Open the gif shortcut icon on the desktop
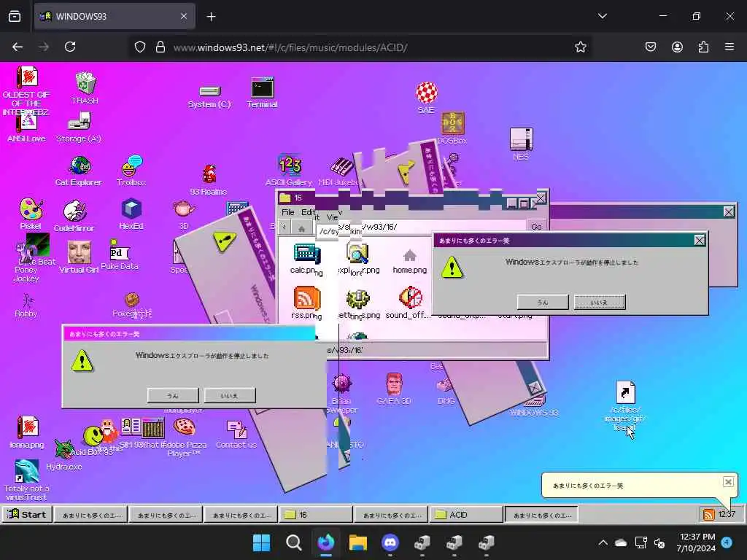This screenshot has width=747, height=560. point(625,405)
